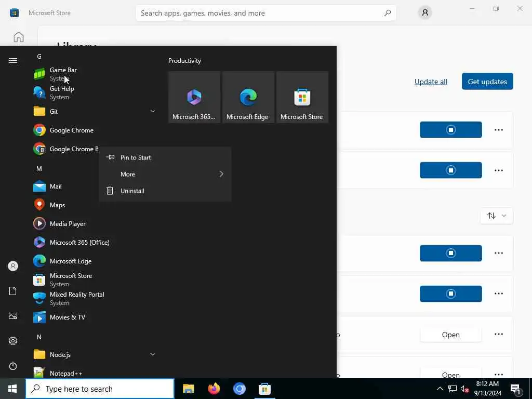Screen dimensions: 532x399
Task: Click the Microsoft Edge productivity tile
Action: tap(248, 97)
